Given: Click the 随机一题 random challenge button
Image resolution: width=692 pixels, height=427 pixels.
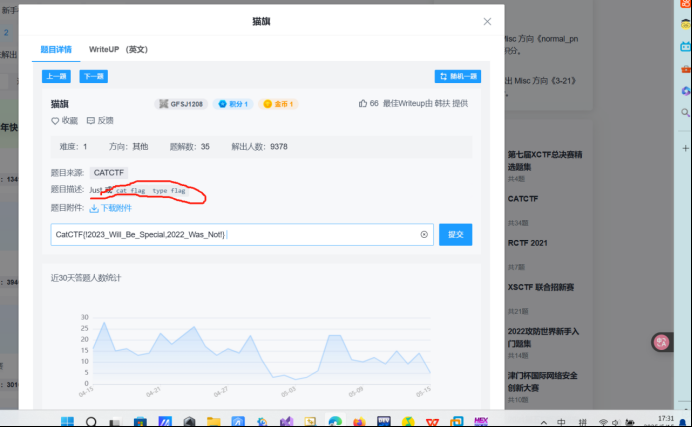Looking at the screenshot, I should [x=457, y=76].
